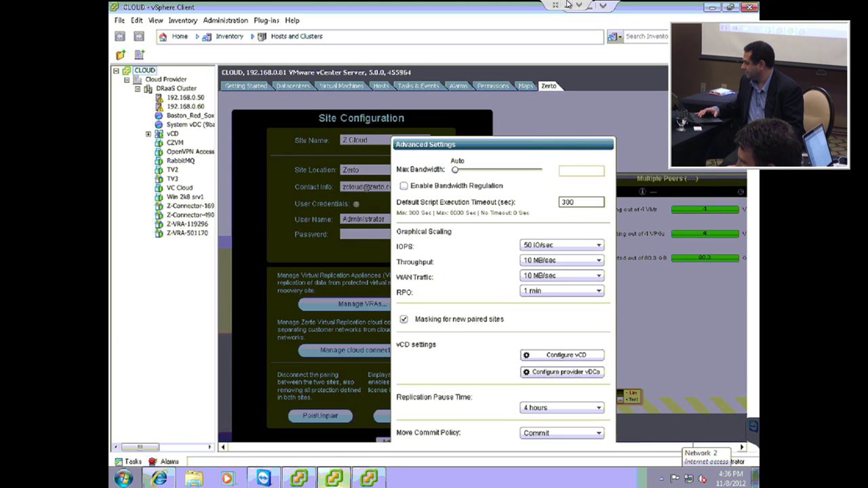The image size is (868, 488).
Task: Open the IOPS scaling dropdown
Action: point(562,245)
